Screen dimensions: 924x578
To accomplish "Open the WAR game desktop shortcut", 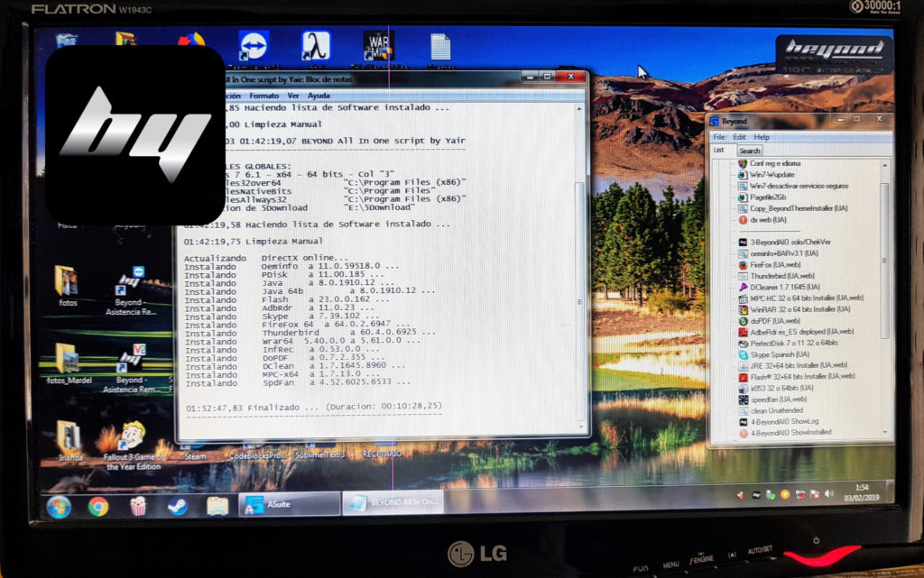I will 378,46.
